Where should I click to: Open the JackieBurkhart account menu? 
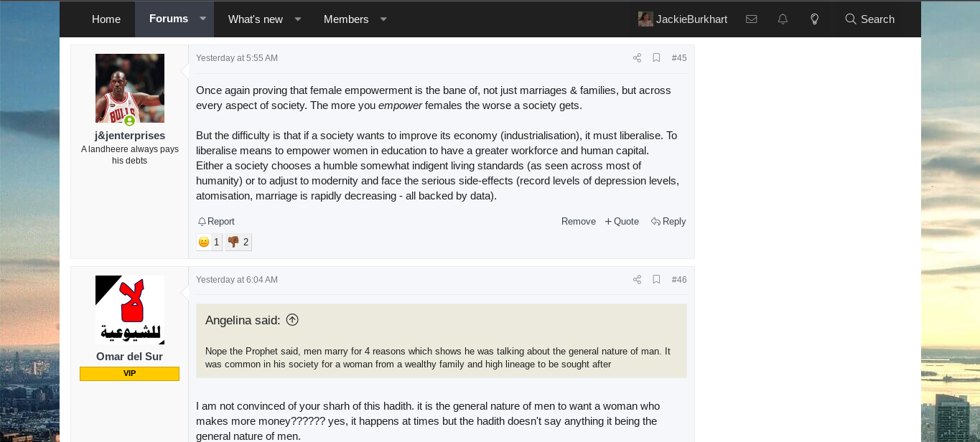683,19
